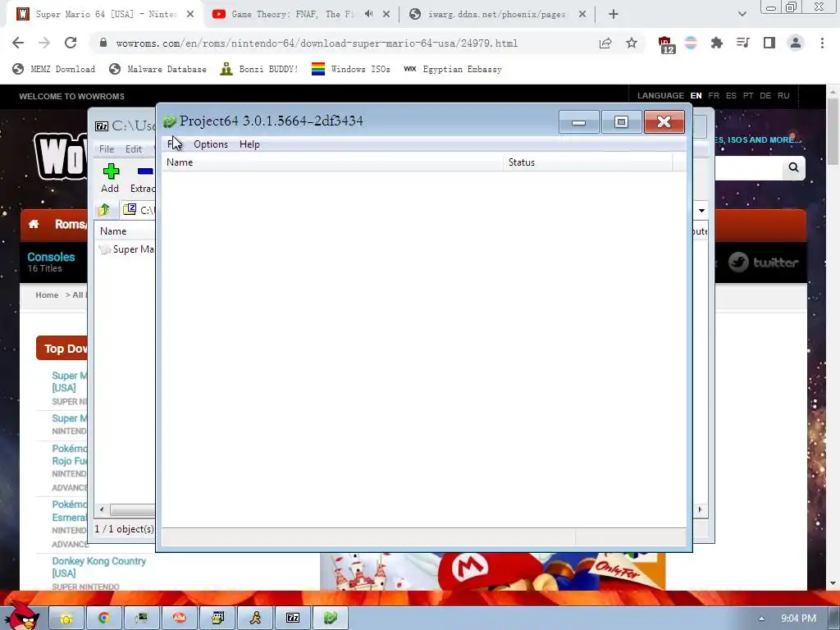
Task: Expand the 7-Zip address path dropdown
Action: (x=701, y=210)
